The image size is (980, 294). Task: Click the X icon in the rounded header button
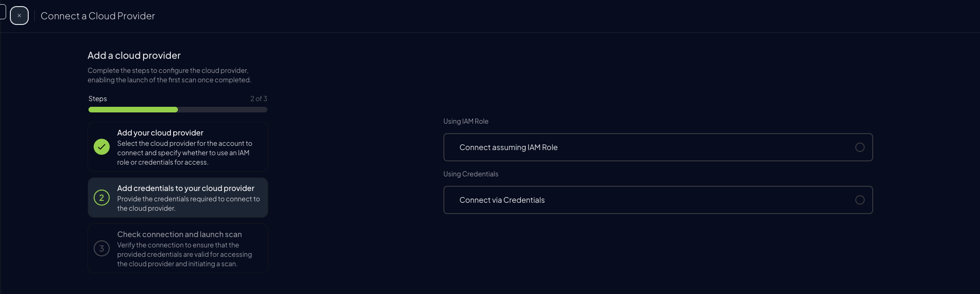[x=19, y=15]
